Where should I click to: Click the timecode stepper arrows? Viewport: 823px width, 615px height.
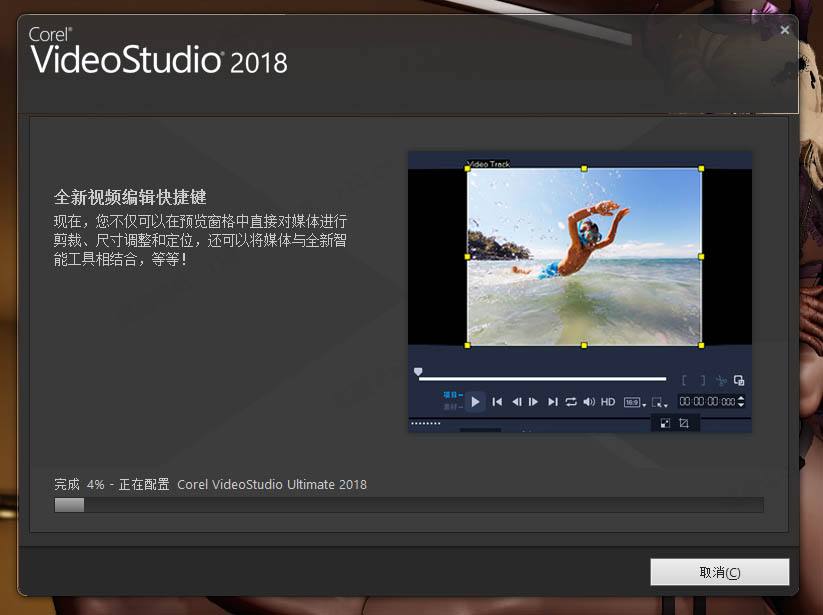pos(741,402)
